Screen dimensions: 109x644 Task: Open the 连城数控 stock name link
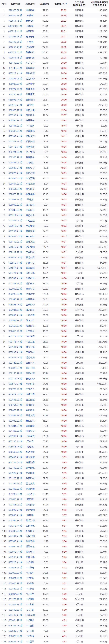pyautogui.click(x=30, y=10)
